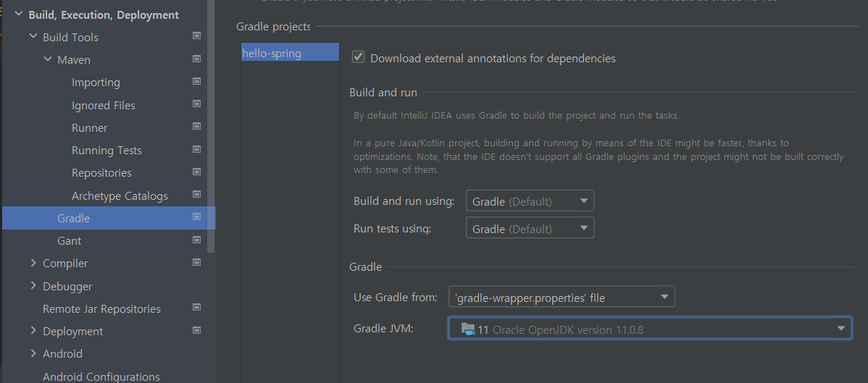The image size is (868, 383).
Task: Click project-level icon beside Archetype Catalogs
Action: [x=196, y=195]
